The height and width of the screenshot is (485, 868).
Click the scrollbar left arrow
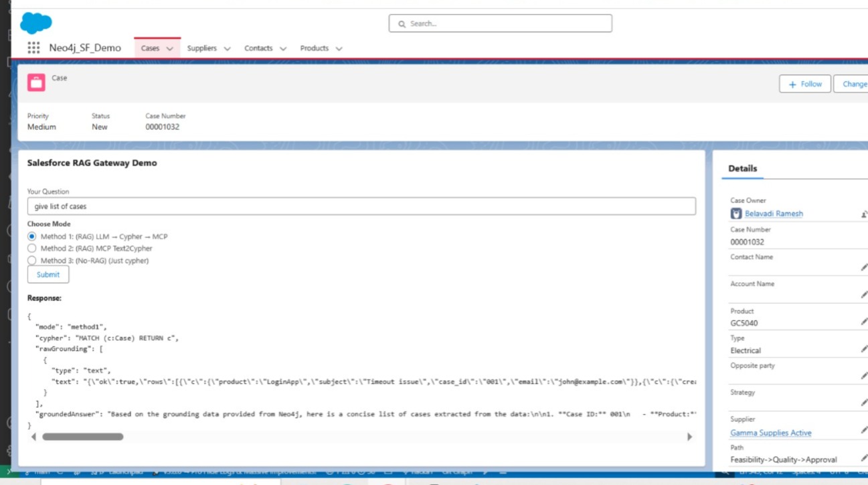(33, 437)
